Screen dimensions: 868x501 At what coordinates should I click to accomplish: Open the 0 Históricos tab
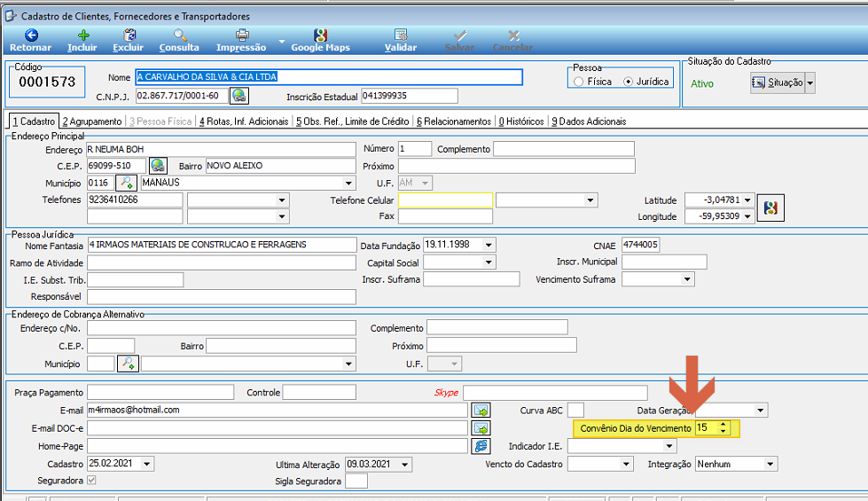point(521,121)
